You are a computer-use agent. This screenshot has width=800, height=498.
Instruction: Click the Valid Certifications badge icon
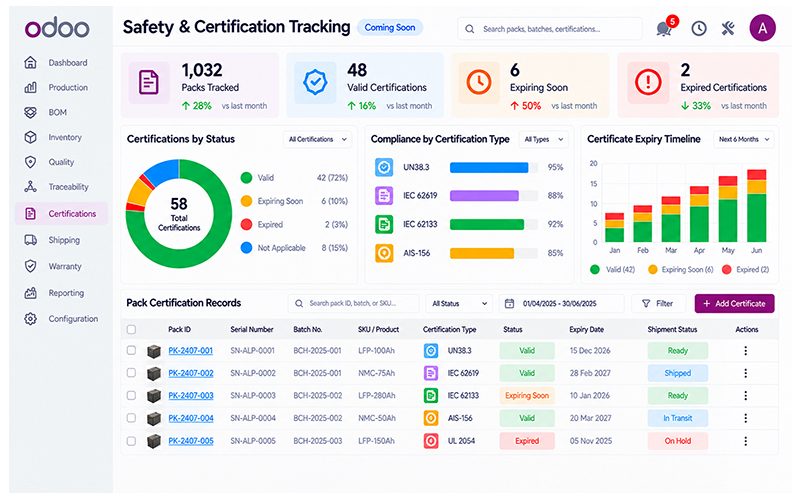click(315, 82)
